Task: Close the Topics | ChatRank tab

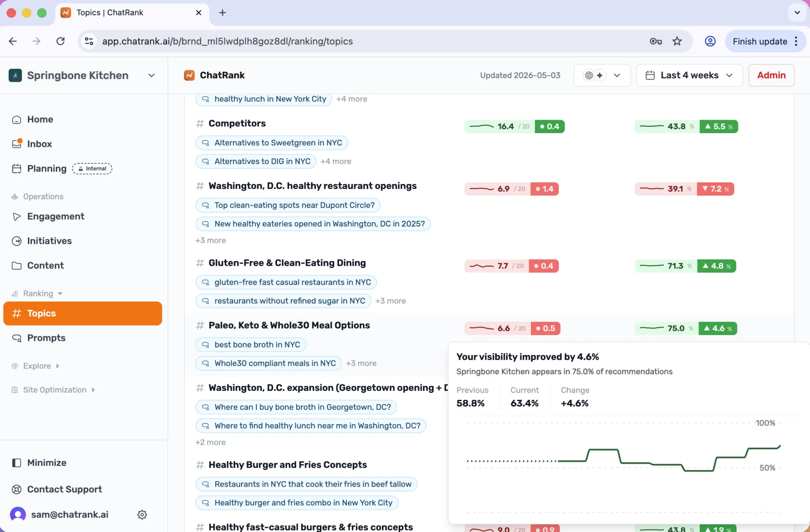Action: tap(198, 13)
